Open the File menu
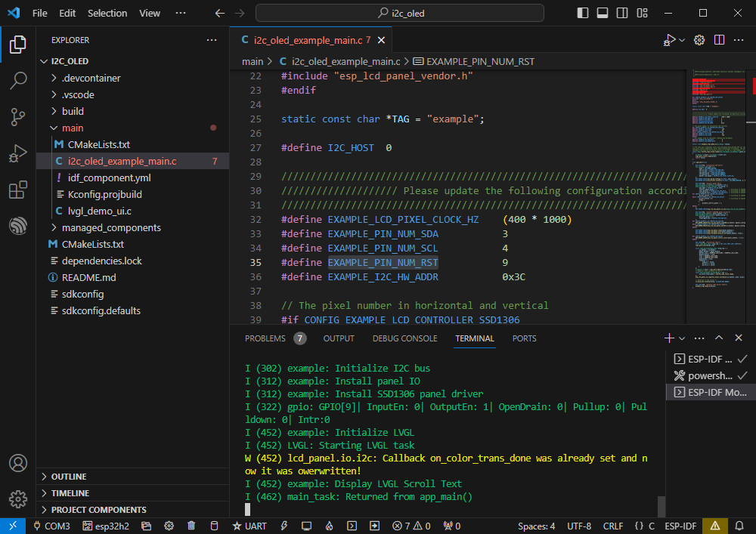 click(39, 13)
